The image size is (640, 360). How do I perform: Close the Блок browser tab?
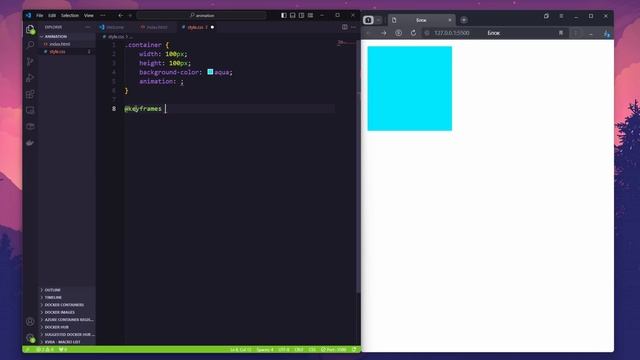click(450, 20)
